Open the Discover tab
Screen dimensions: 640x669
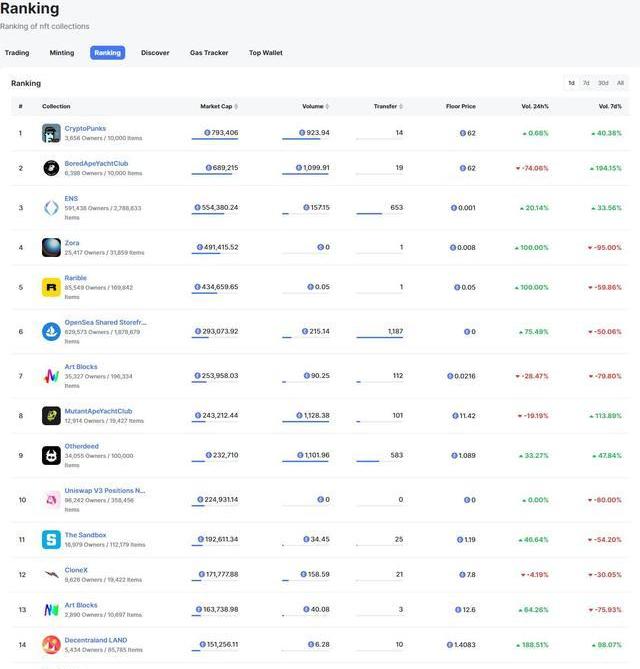155,53
